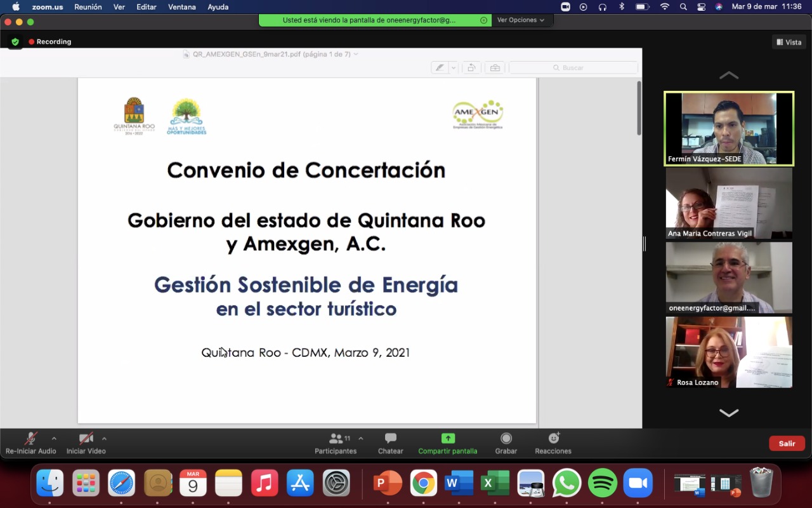812x508 pixels.
Task: Click the Re-Iniciar Audio microphone icon
Action: (x=30, y=438)
